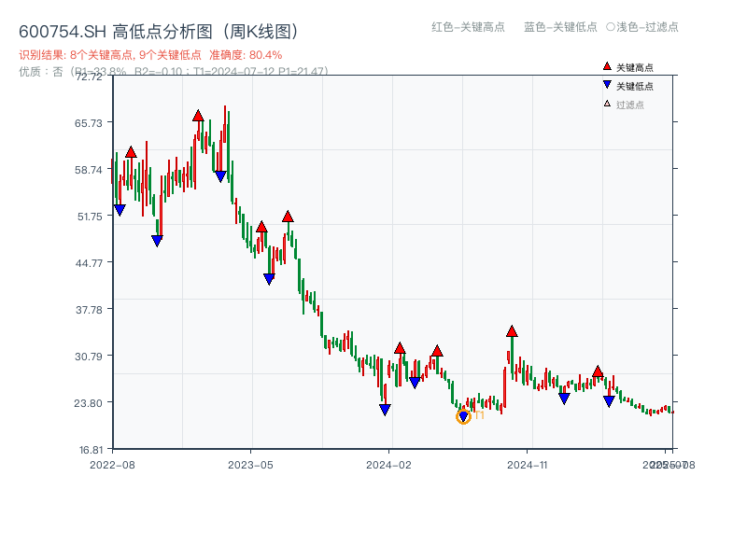The image size is (747, 560).
Task: Click the 72.72 y-axis label
Action: pyautogui.click(x=89, y=77)
